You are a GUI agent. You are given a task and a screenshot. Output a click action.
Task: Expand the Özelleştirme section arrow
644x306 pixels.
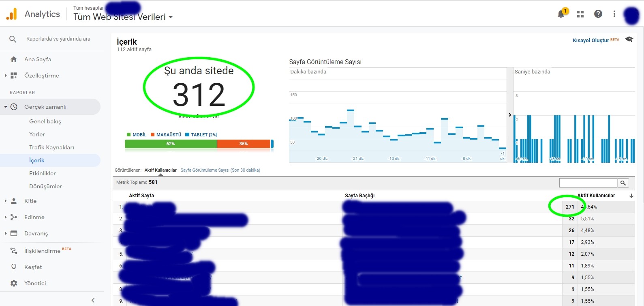click(x=5, y=75)
